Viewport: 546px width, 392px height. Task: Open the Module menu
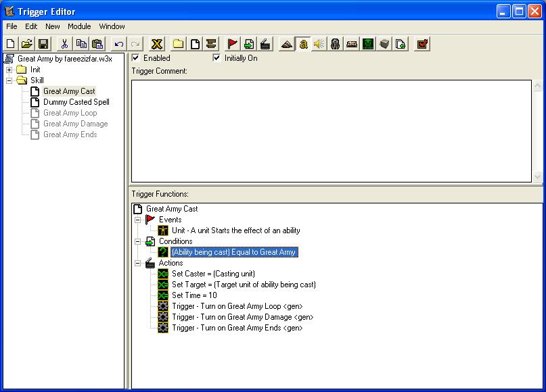point(79,26)
